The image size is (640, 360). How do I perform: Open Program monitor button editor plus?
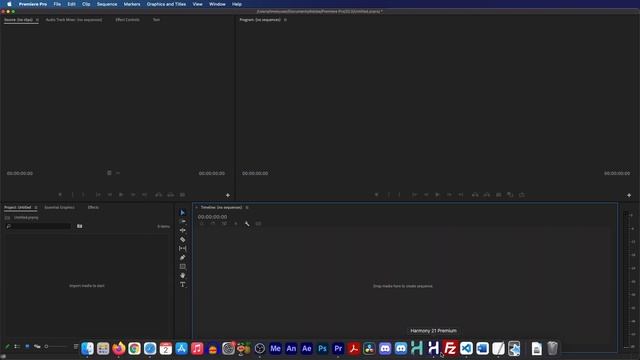(629, 195)
